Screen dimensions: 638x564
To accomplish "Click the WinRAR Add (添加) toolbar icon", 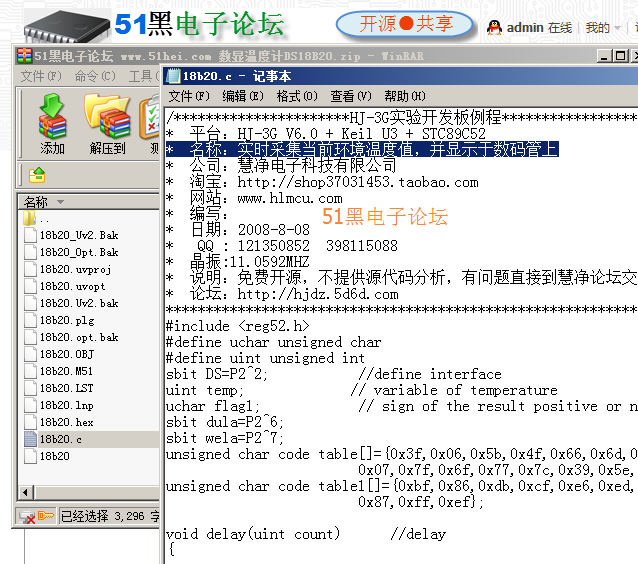I will [52, 124].
